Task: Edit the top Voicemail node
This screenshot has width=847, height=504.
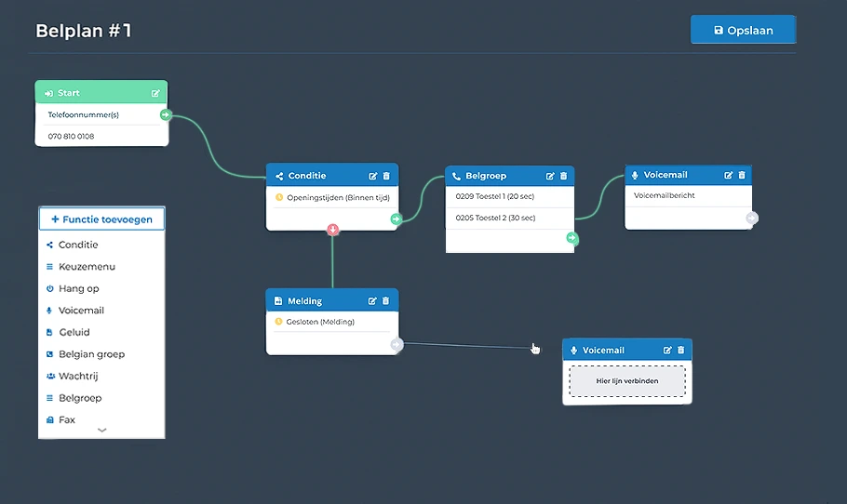Action: coord(729,175)
